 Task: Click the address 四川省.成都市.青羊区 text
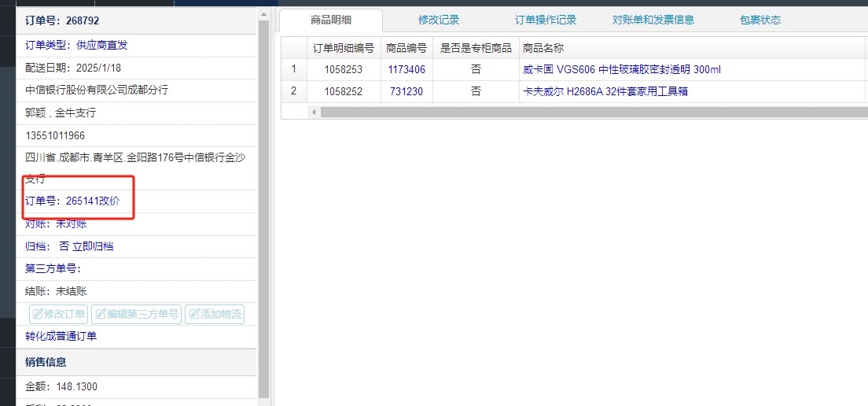click(135, 168)
